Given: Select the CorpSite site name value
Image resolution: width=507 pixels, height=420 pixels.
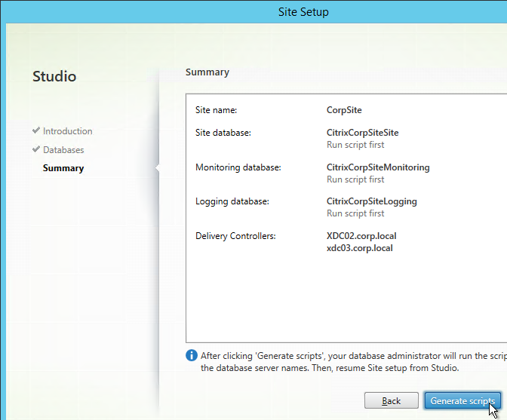Looking at the screenshot, I should click(344, 110).
